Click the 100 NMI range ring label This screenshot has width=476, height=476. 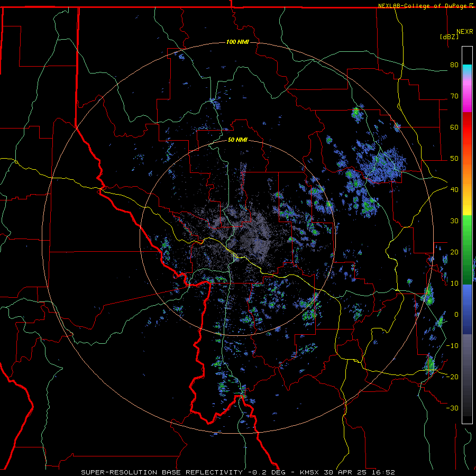pyautogui.click(x=237, y=42)
